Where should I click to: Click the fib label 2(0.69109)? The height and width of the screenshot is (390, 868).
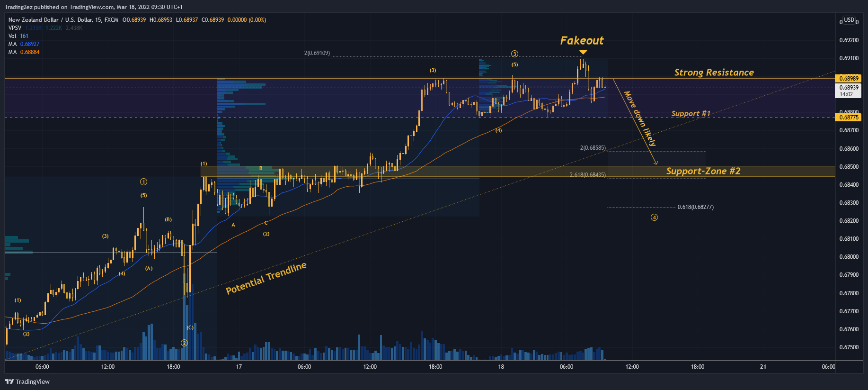tap(317, 53)
